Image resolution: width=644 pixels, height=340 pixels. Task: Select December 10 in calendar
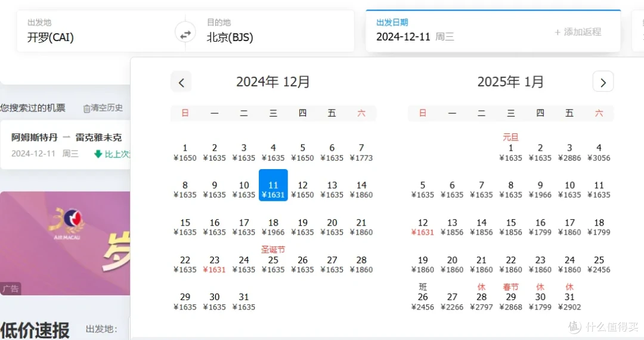click(x=244, y=190)
